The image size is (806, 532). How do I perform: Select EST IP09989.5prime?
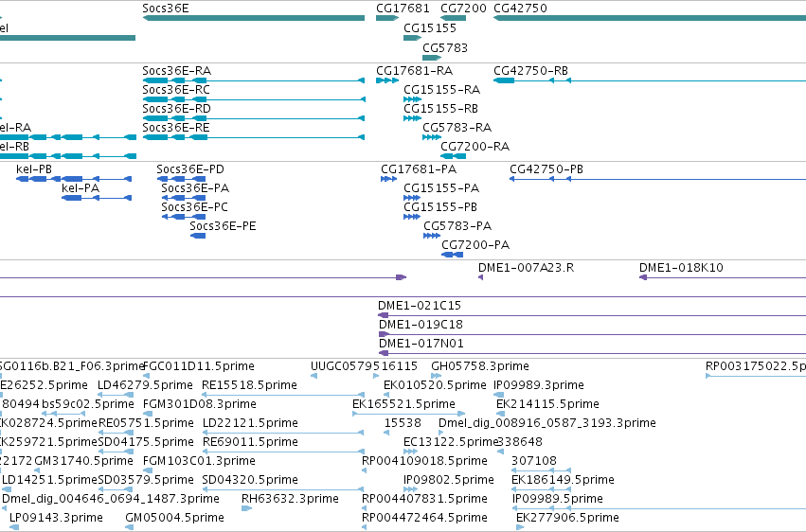(x=659, y=509)
